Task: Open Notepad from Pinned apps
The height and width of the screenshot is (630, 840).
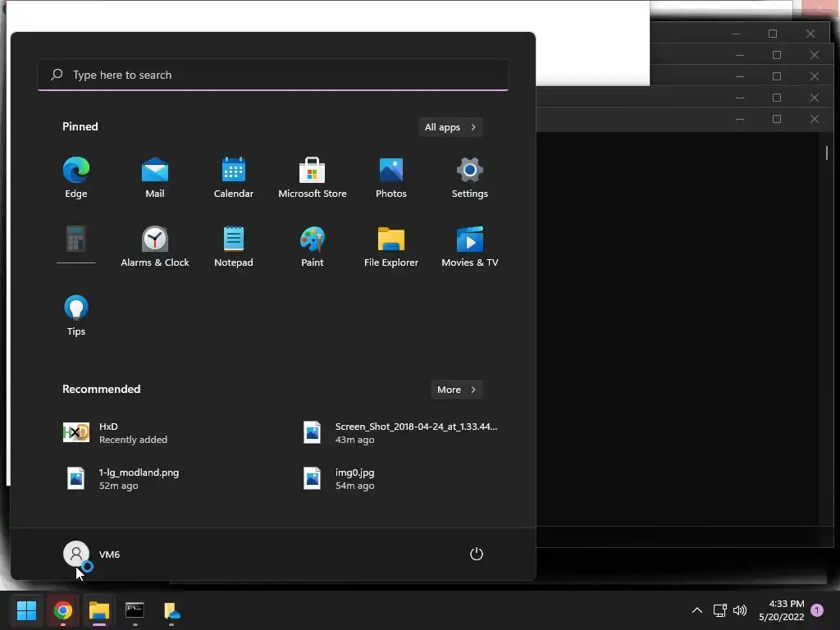Action: coord(234,246)
